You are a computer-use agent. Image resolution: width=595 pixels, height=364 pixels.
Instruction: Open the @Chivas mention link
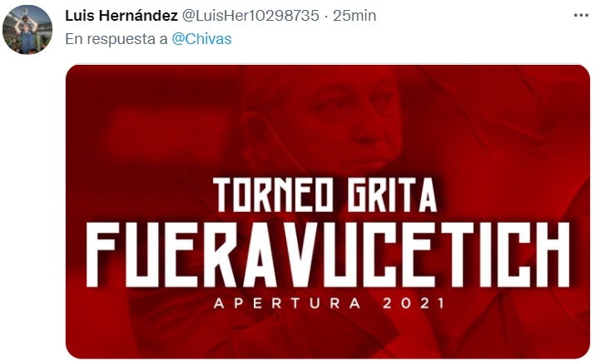click(x=201, y=38)
